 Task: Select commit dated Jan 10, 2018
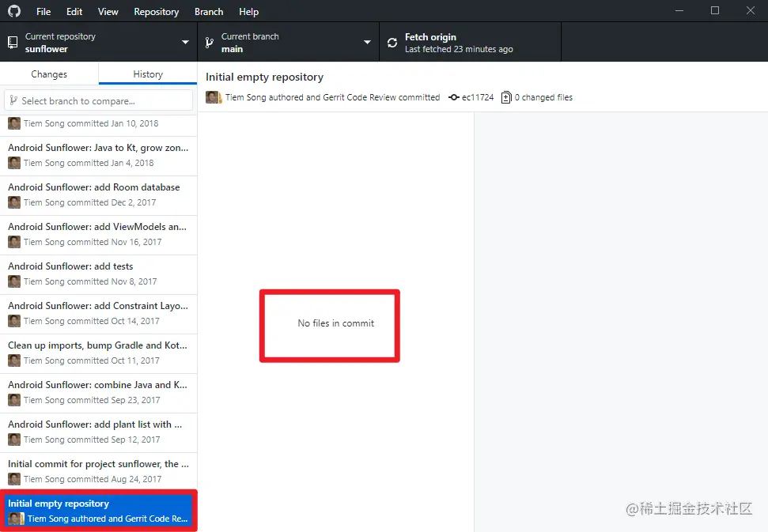tap(98, 124)
